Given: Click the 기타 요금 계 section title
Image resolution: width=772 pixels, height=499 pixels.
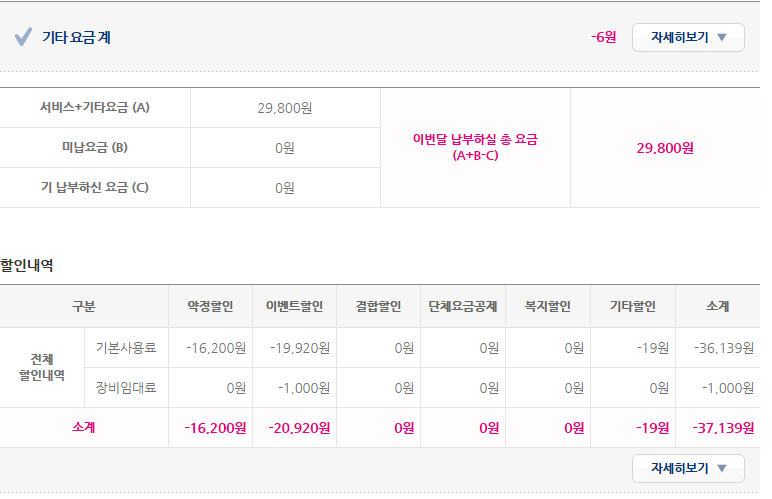Looking at the screenshot, I should pos(76,38).
